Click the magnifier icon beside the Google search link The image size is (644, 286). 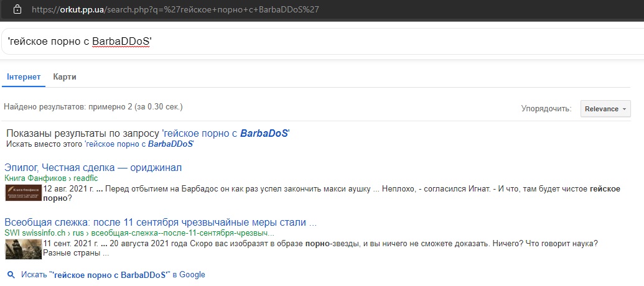pos(11,274)
